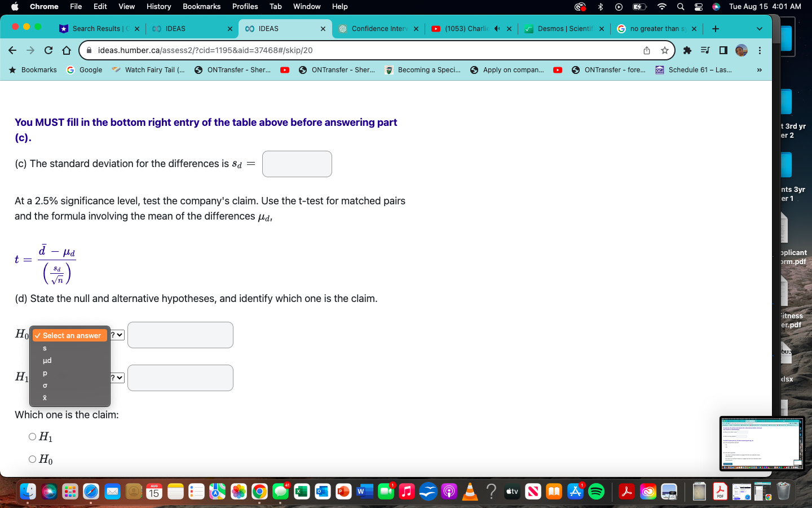Click the page reload button
This screenshot has width=812, height=508.
48,50
